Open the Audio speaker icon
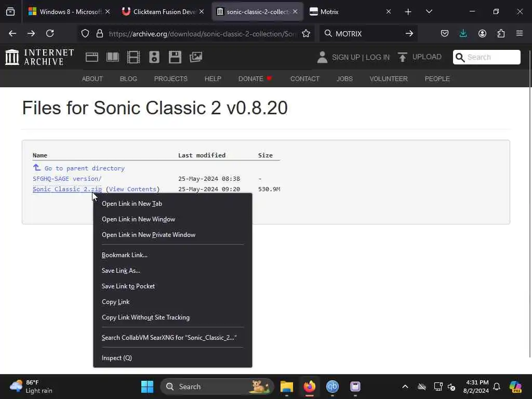The height and width of the screenshot is (399, 532). click(154, 57)
